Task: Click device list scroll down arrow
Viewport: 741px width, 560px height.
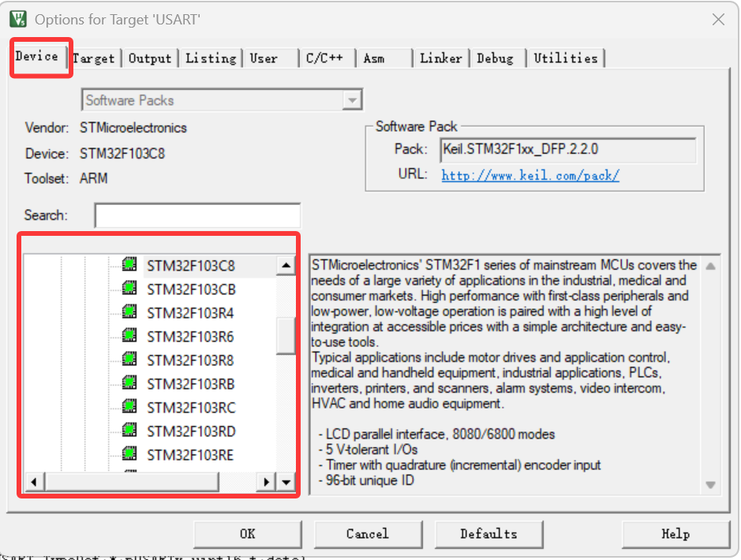Action: click(286, 482)
